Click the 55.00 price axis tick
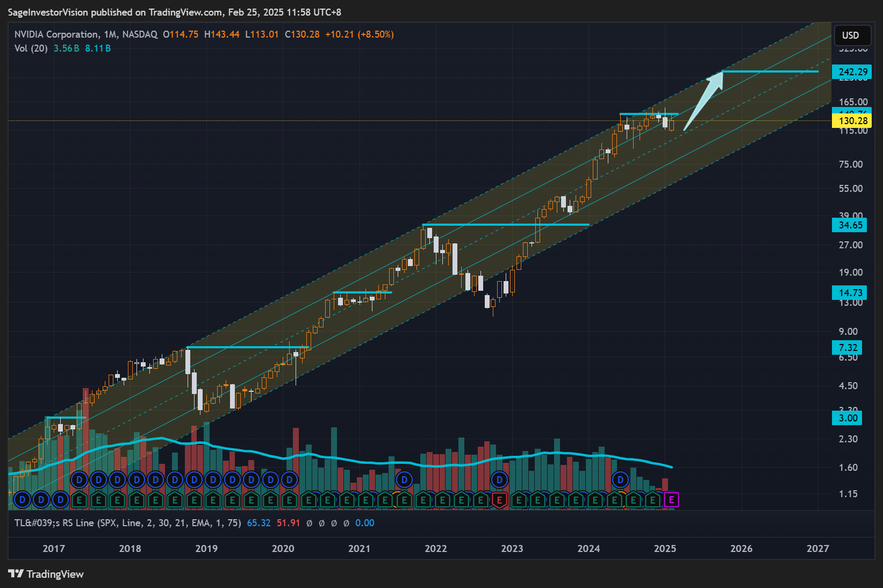883x588 pixels. click(851, 189)
